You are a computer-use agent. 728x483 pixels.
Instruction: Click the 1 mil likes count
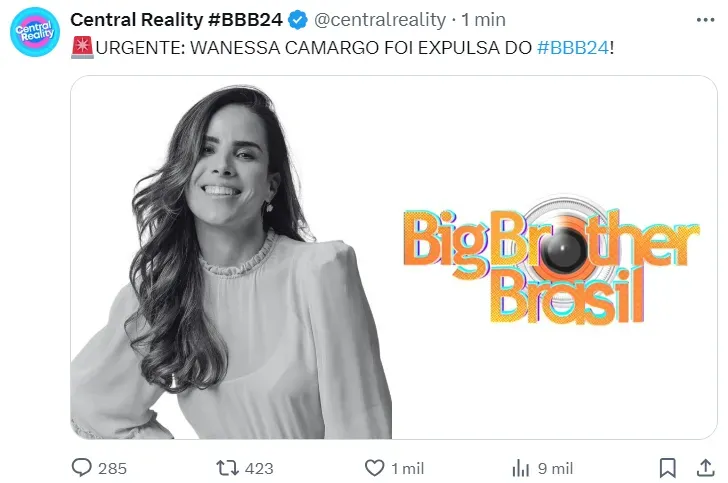408,468
